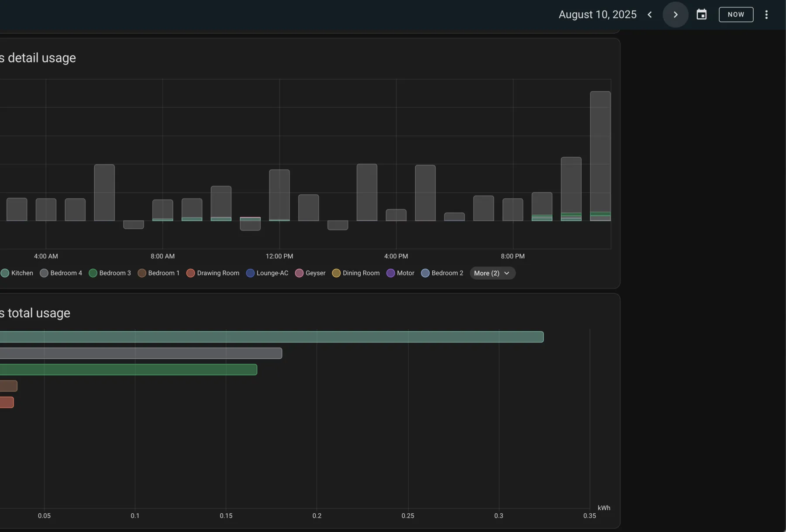Toggle the Drawing Room legend series
The image size is (786, 532).
pyautogui.click(x=213, y=273)
